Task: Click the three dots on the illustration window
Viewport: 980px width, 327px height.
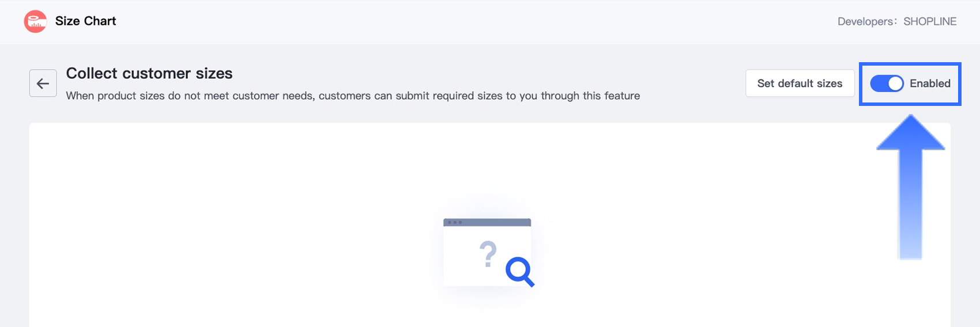Action: tap(455, 222)
